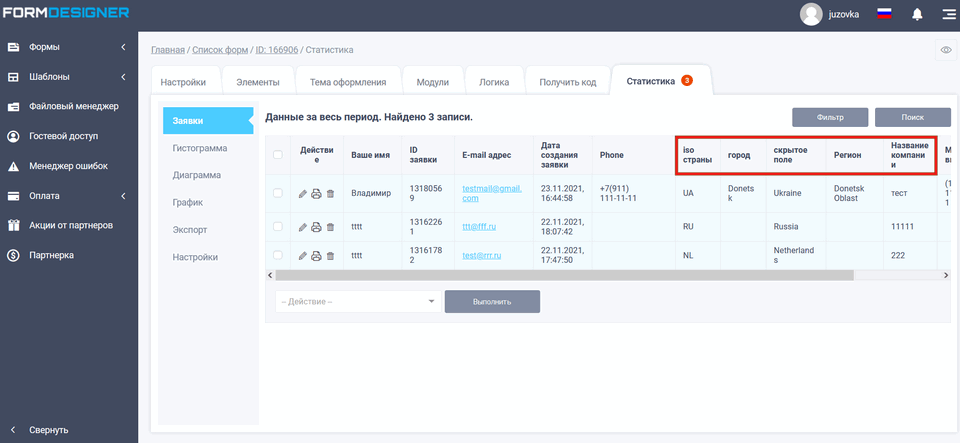Expand the Формы sidebar menu
Image resolution: width=960 pixels, height=443 pixels.
[x=68, y=47]
